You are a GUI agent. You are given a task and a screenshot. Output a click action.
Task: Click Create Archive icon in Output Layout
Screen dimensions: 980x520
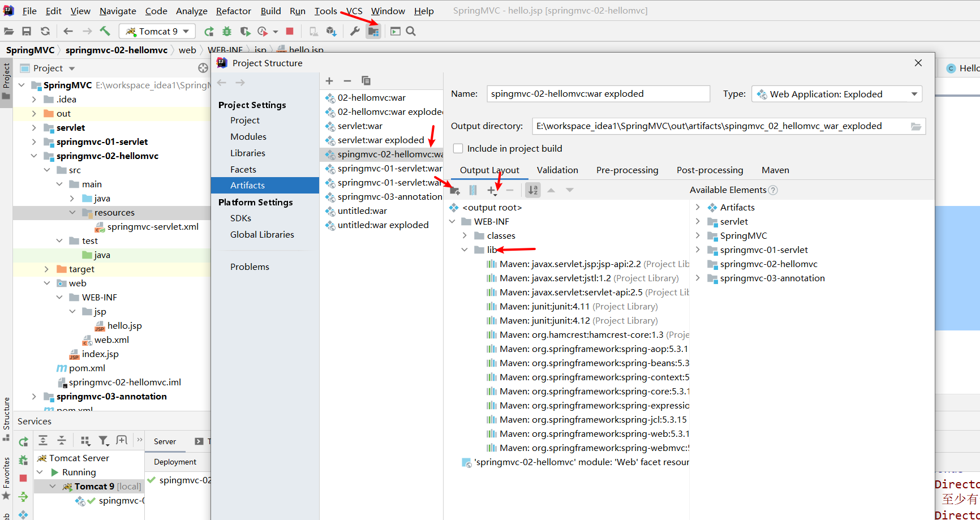(x=473, y=191)
